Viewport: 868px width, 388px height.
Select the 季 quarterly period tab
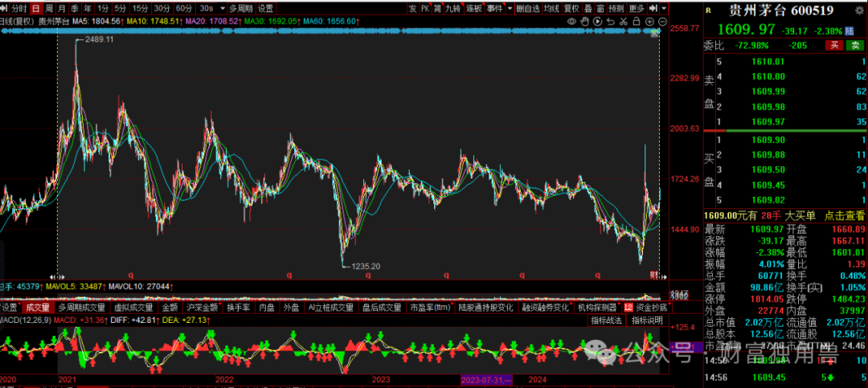click(x=75, y=8)
